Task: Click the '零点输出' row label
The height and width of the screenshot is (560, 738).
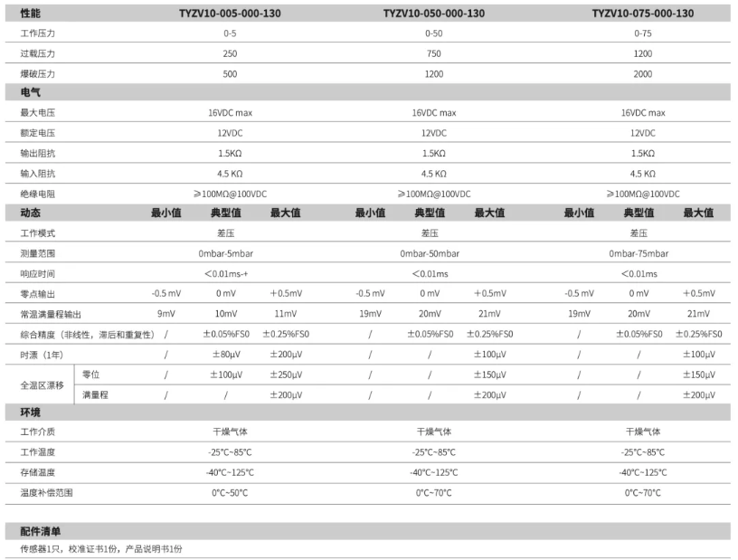Action: click(38, 294)
